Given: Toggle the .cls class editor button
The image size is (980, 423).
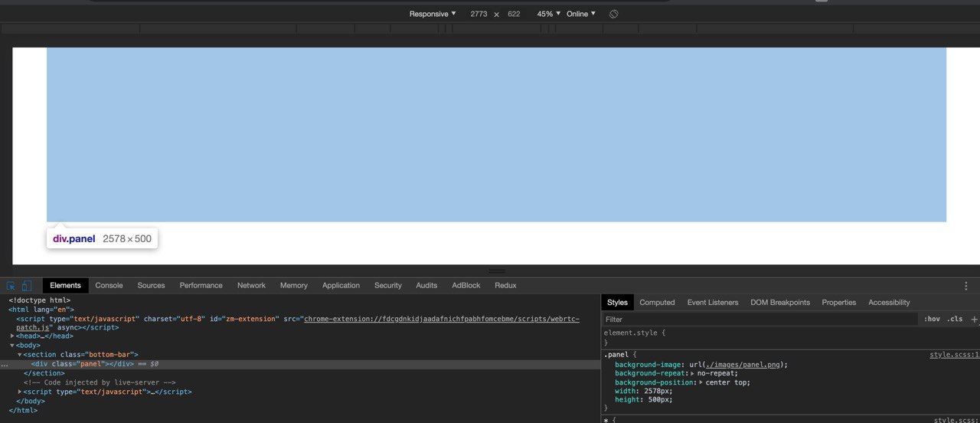Looking at the screenshot, I should pyautogui.click(x=955, y=319).
